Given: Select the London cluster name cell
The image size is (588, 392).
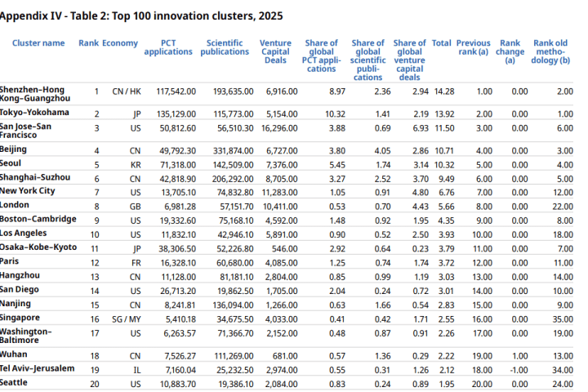Looking at the screenshot, I should point(15,205).
